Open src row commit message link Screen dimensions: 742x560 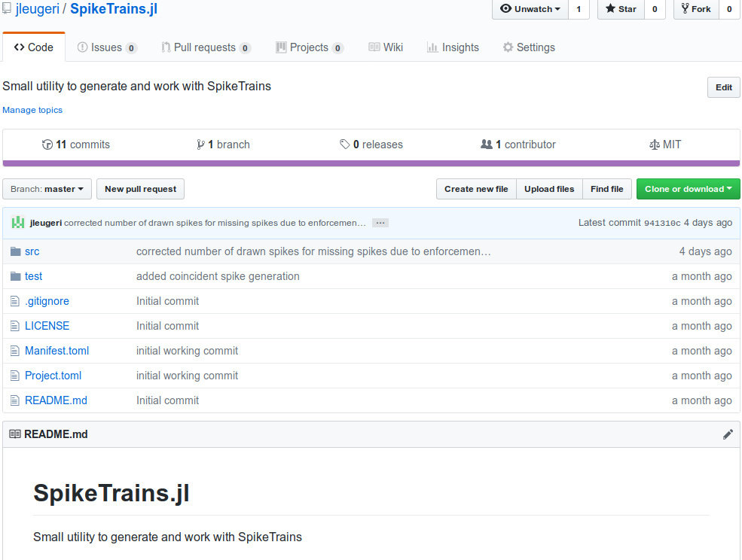coord(313,251)
